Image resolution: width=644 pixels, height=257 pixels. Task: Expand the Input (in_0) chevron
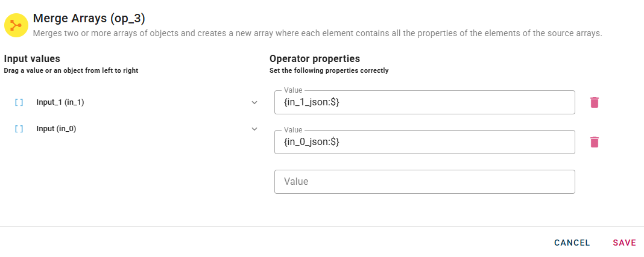(254, 129)
